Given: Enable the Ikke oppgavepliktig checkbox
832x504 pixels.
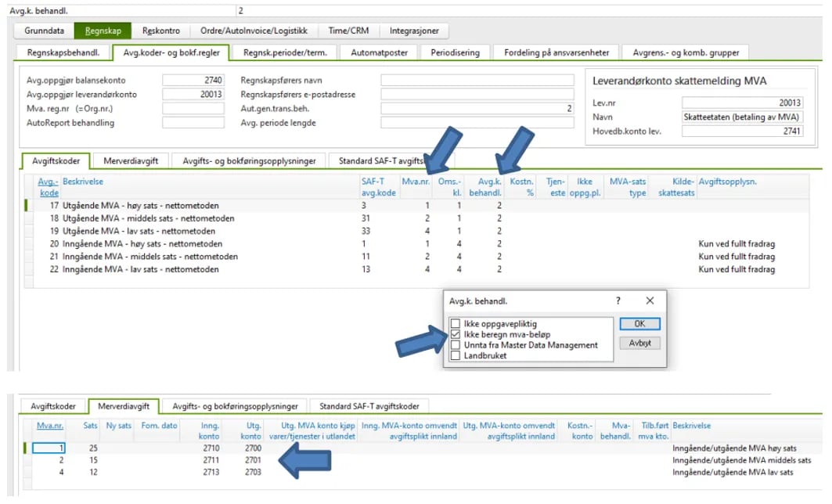Looking at the screenshot, I should click(x=456, y=324).
